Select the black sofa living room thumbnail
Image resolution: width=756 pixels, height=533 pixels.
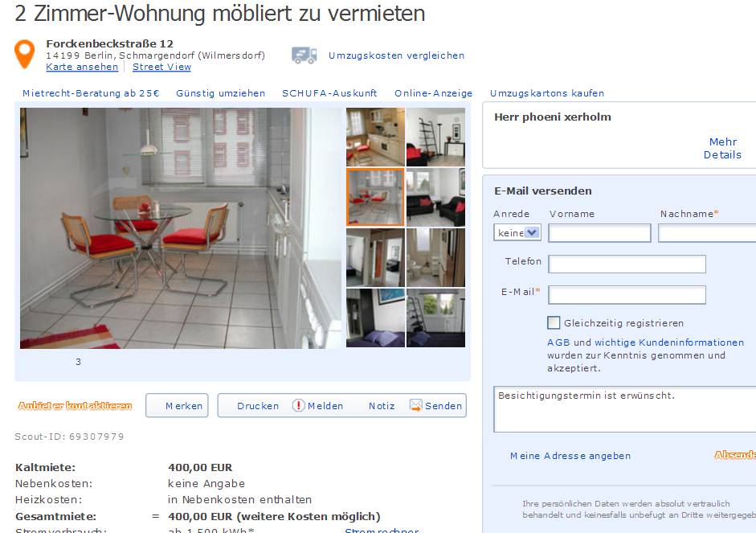point(436,197)
